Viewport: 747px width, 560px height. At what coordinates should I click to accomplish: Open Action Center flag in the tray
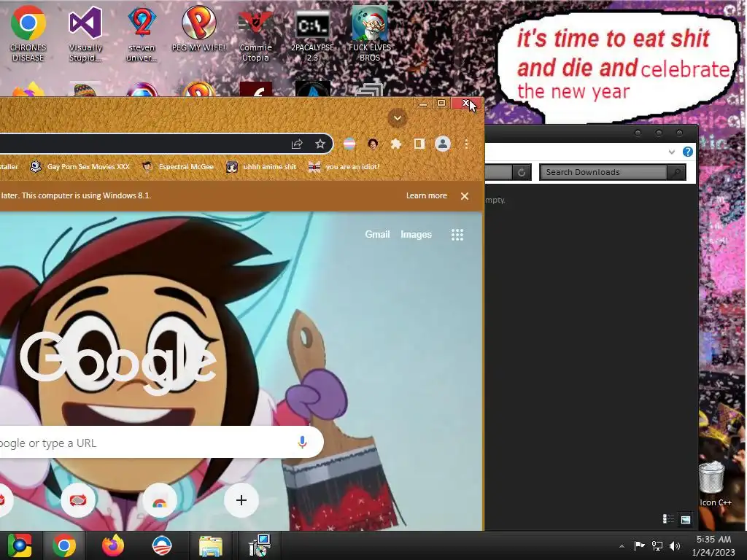639,545
